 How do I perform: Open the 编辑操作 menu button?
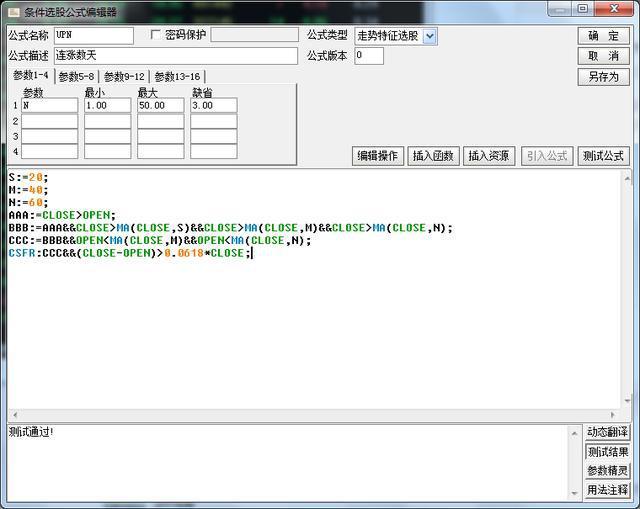pyautogui.click(x=377, y=156)
